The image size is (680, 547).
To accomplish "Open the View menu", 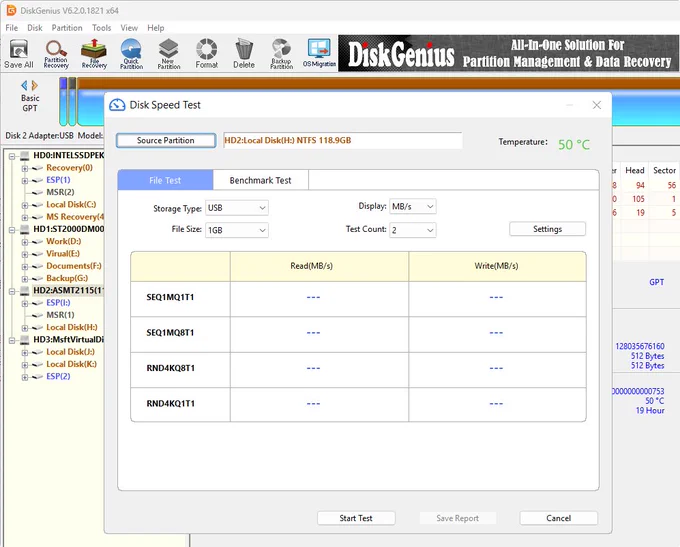I will [x=129, y=28].
